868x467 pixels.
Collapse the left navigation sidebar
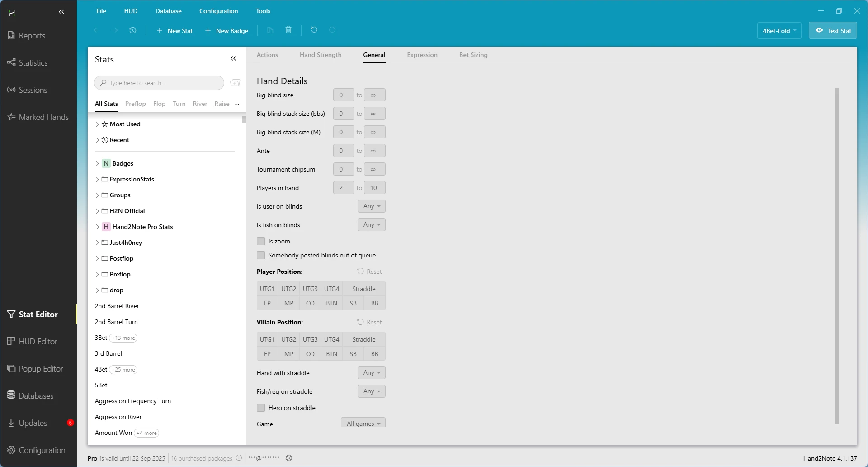point(61,12)
